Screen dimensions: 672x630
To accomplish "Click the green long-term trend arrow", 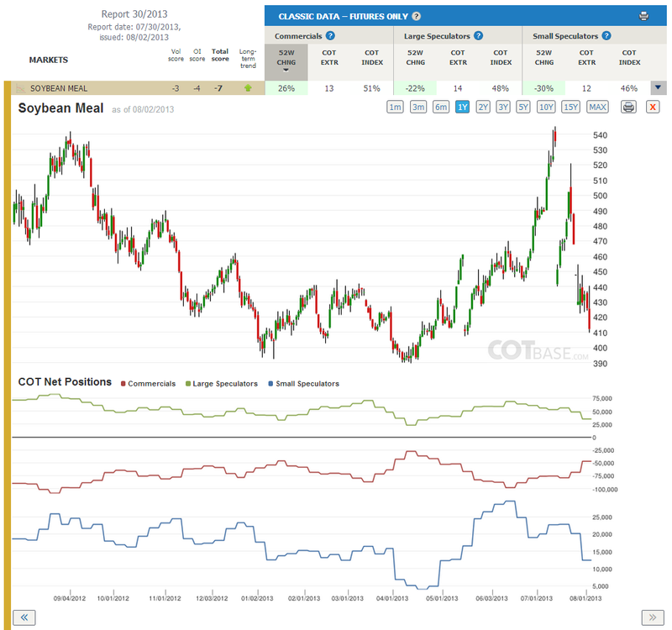I will 248,88.
